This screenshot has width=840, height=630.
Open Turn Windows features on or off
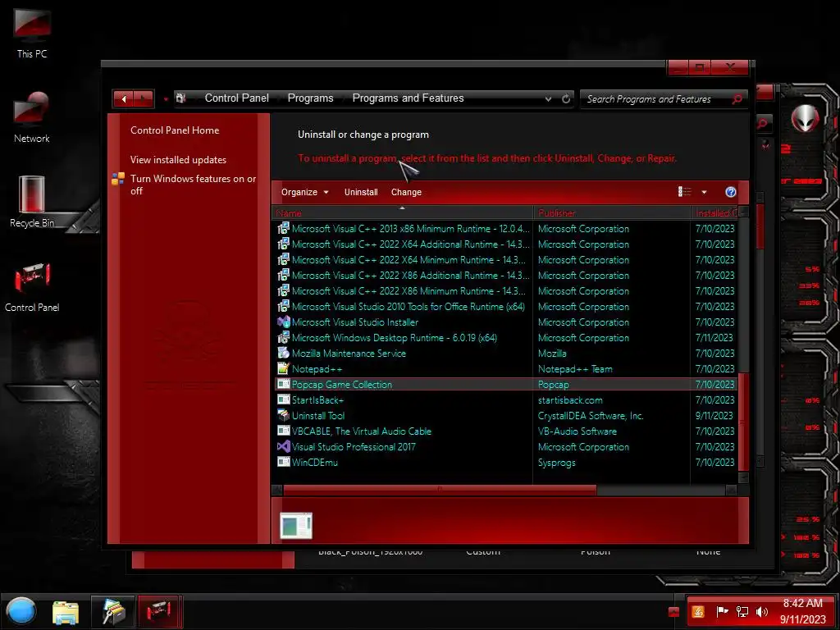pos(193,185)
